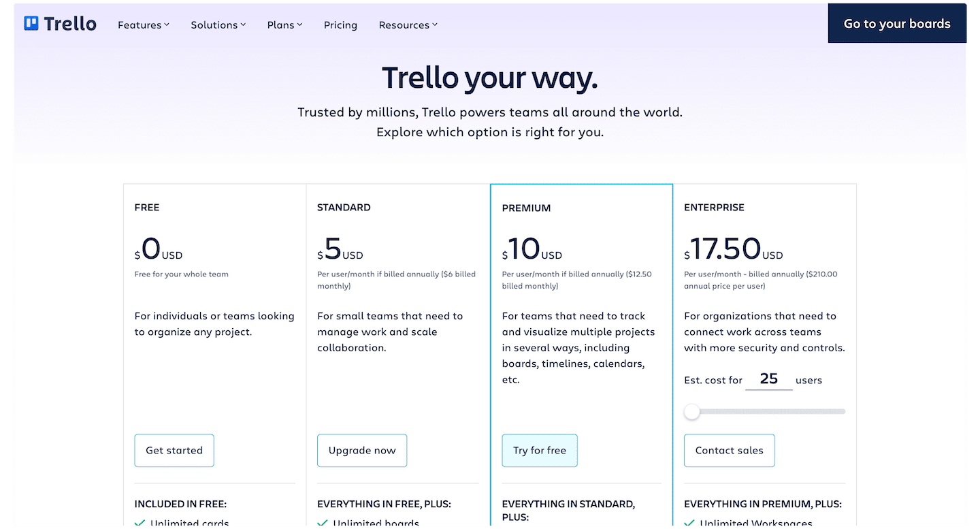This screenshot has height=529, width=980.
Task: Click 'Free for your whole team' text
Action: click(x=182, y=274)
